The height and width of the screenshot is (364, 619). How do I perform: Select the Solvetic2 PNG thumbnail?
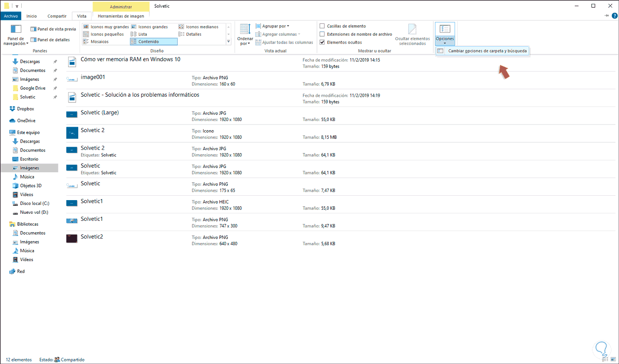(x=72, y=239)
